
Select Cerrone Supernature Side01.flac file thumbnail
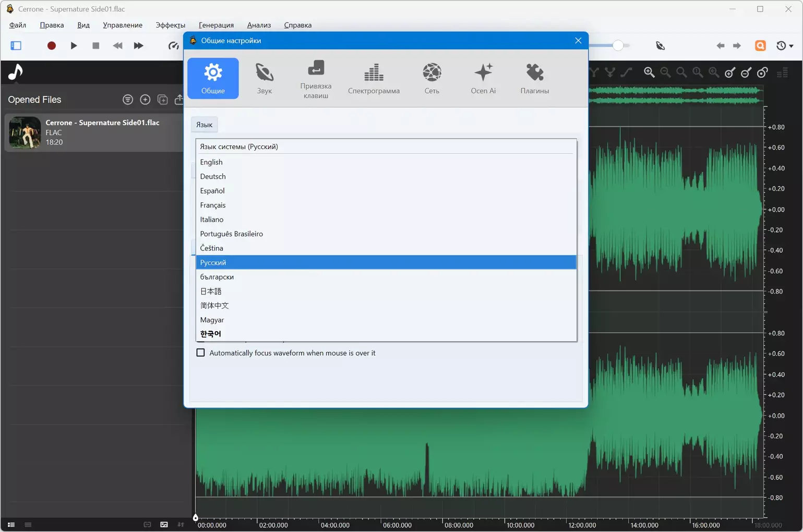25,132
